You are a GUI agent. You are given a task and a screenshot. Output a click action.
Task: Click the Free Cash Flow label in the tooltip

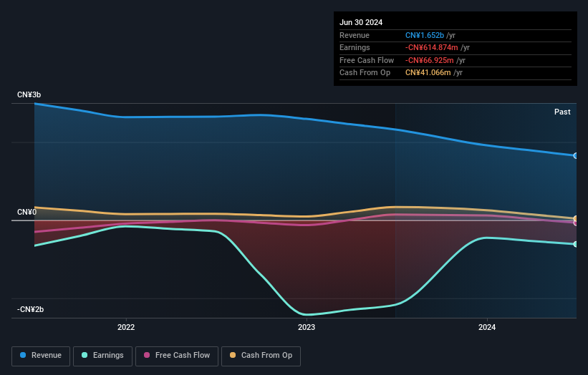[367, 60]
